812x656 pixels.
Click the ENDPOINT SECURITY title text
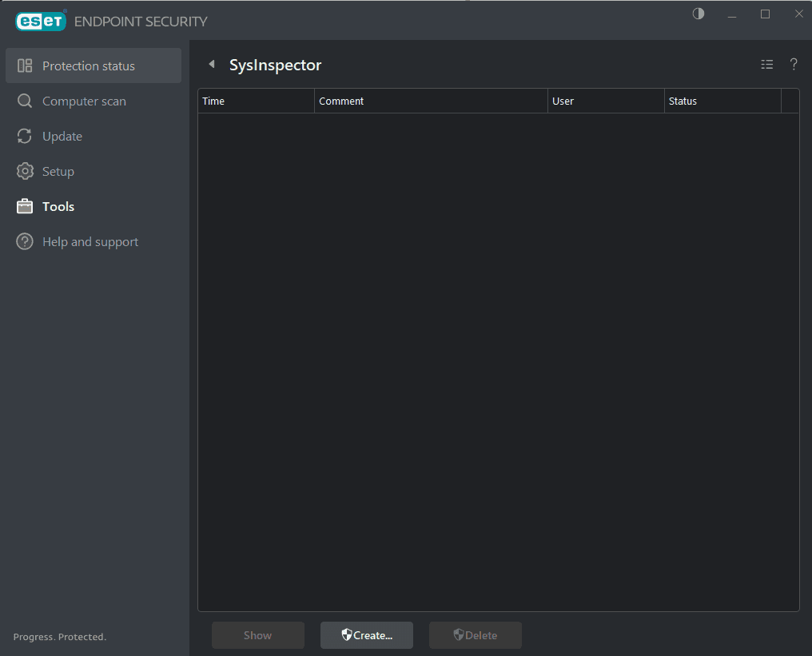tap(141, 22)
